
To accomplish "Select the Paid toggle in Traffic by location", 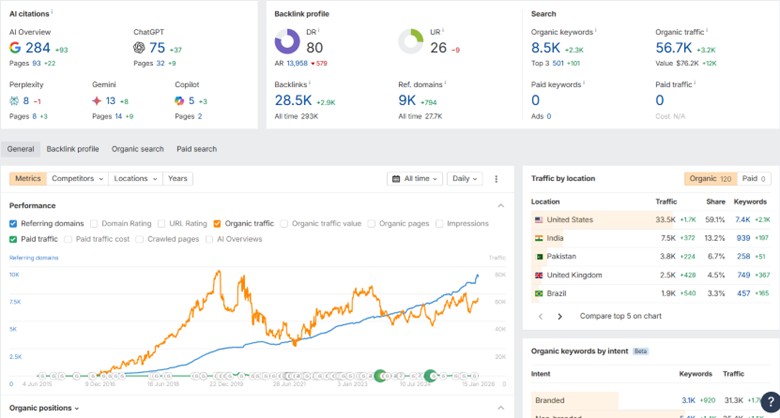I will pyautogui.click(x=753, y=179).
